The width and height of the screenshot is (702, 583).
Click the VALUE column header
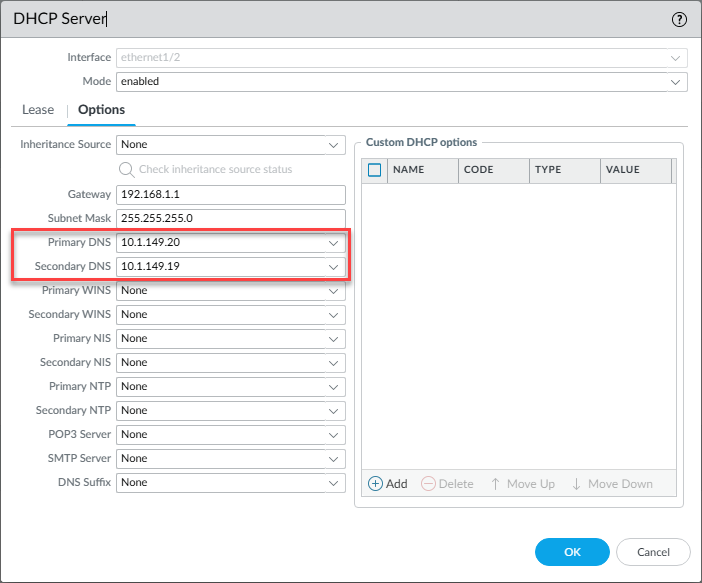click(636, 170)
